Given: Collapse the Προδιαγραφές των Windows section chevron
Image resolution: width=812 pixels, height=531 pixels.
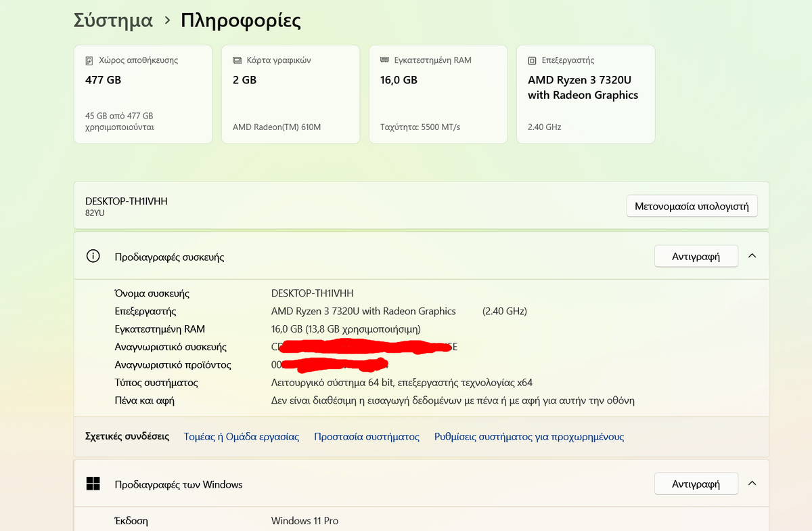Looking at the screenshot, I should point(752,484).
